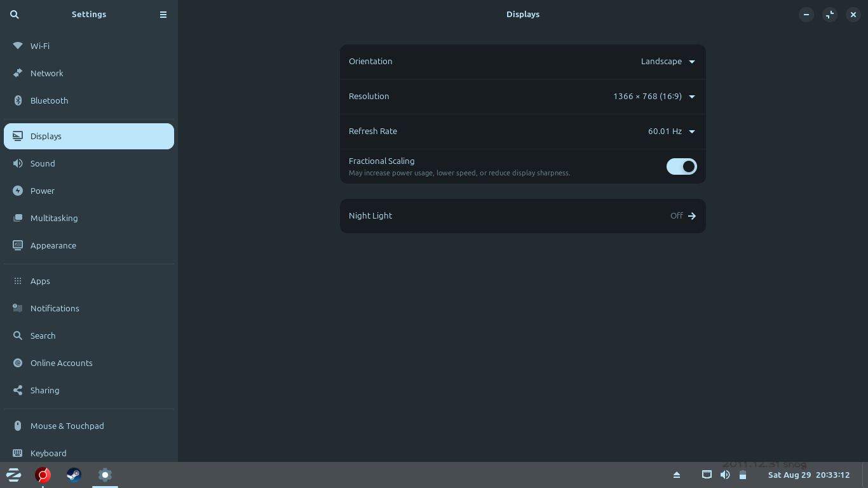Click the Multitasking icon in sidebar
The width and height of the screenshot is (868, 488).
[x=18, y=218]
